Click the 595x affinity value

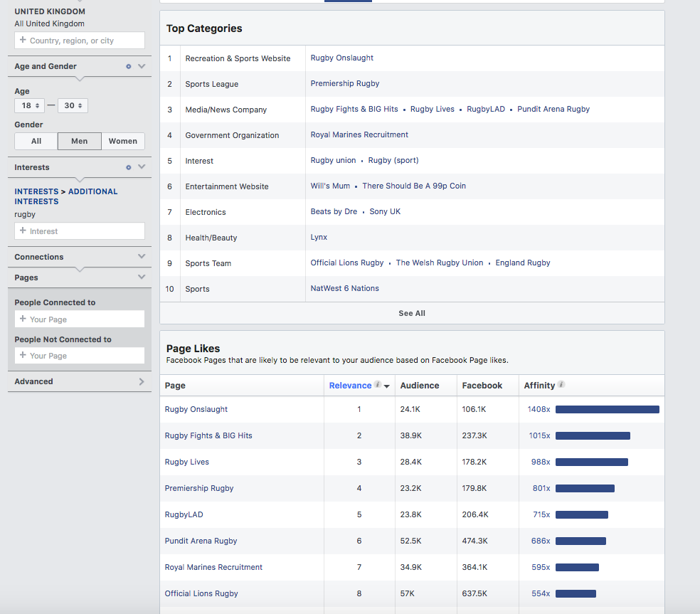click(x=541, y=567)
